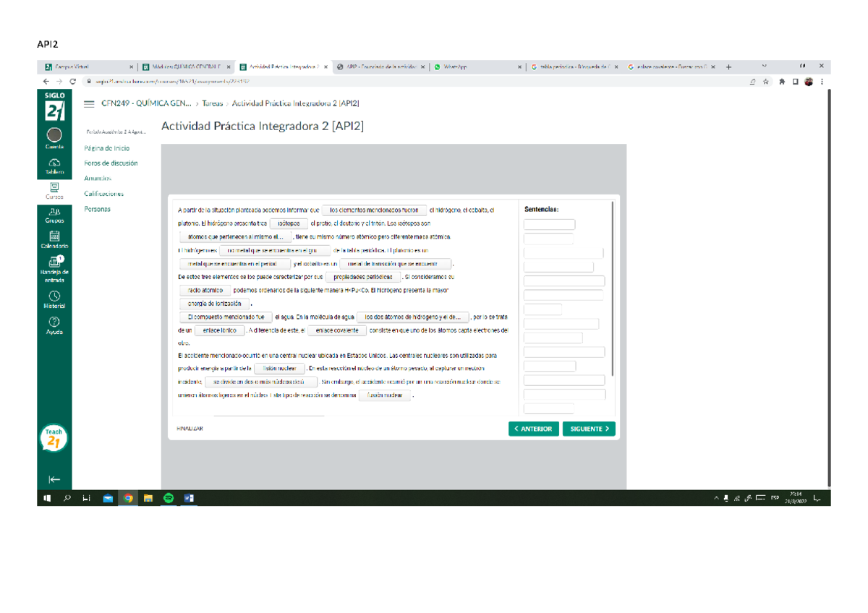Screen dimensions: 868x613
Task: Open the Cuenta profile avatar
Action: click(54, 135)
